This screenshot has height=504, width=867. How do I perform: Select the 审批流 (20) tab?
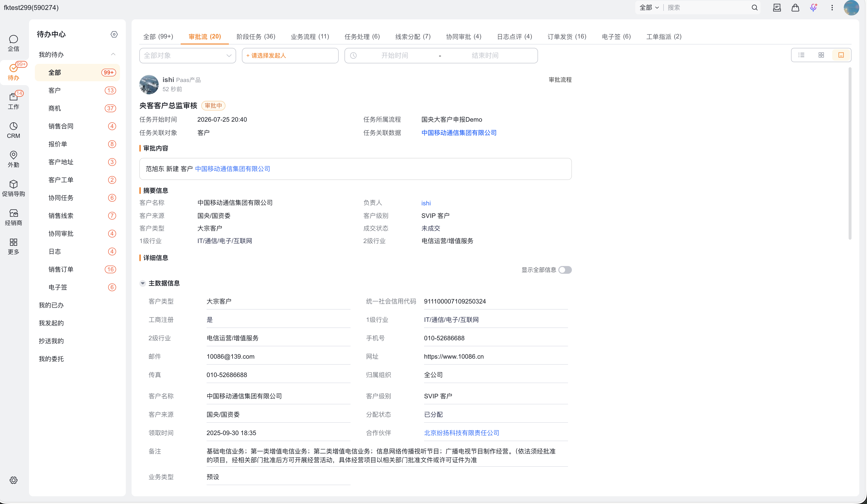(x=205, y=37)
